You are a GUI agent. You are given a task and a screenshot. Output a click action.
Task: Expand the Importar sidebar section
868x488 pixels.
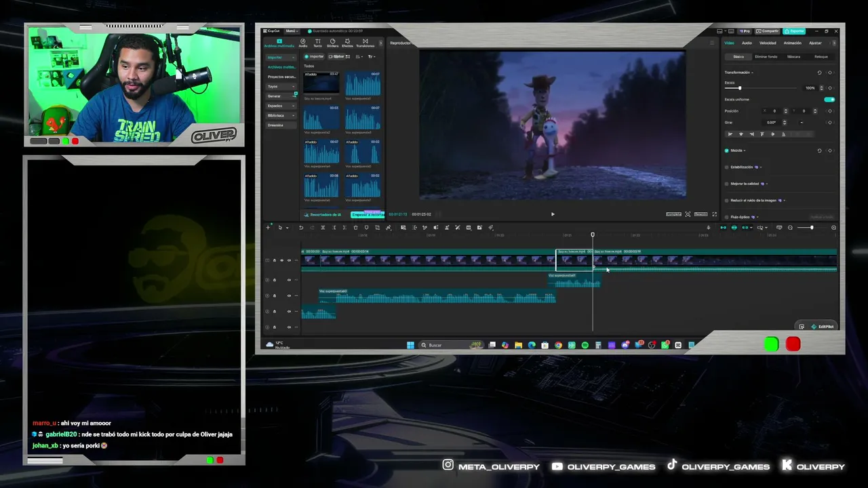point(281,58)
